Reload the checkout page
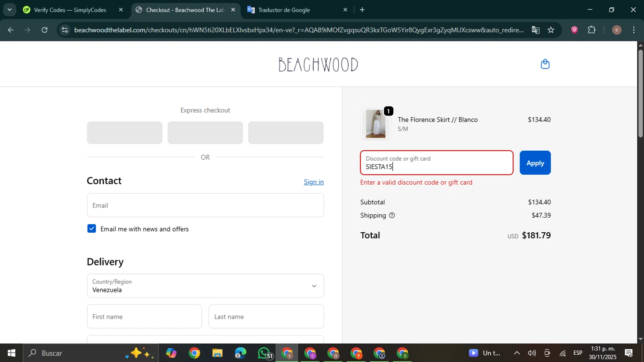 [x=45, y=30]
